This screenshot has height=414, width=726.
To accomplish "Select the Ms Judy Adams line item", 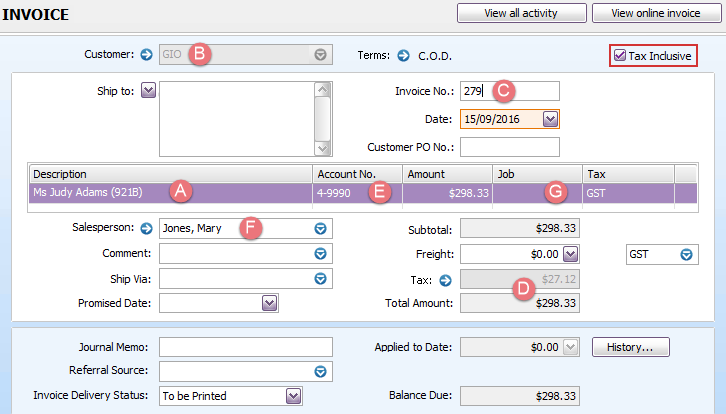I will [x=100, y=192].
